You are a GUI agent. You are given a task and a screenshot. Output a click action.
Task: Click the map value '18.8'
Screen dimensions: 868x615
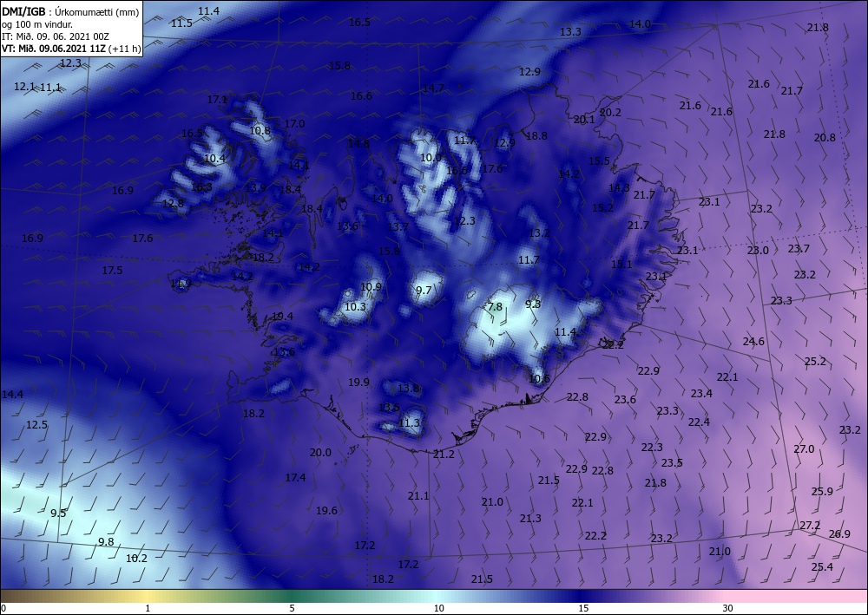pos(536,135)
